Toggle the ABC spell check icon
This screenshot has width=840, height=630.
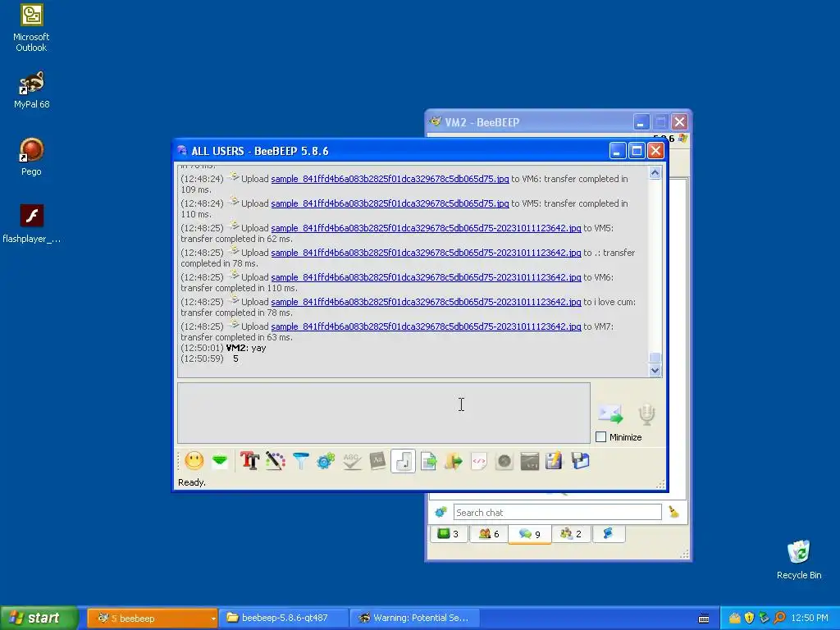click(x=351, y=461)
